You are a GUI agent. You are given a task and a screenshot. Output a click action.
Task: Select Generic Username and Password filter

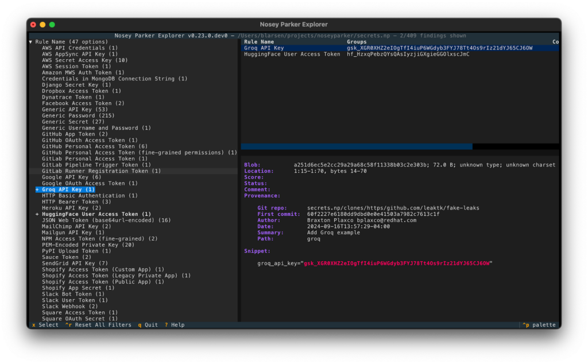click(x=96, y=128)
